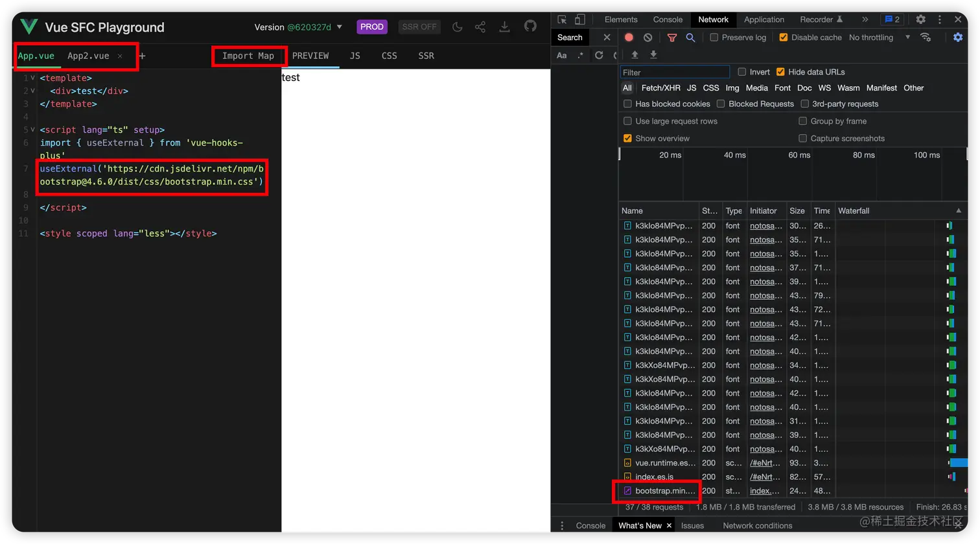Open the drawer three-dot menu
This screenshot has height=544, width=980.
(562, 525)
